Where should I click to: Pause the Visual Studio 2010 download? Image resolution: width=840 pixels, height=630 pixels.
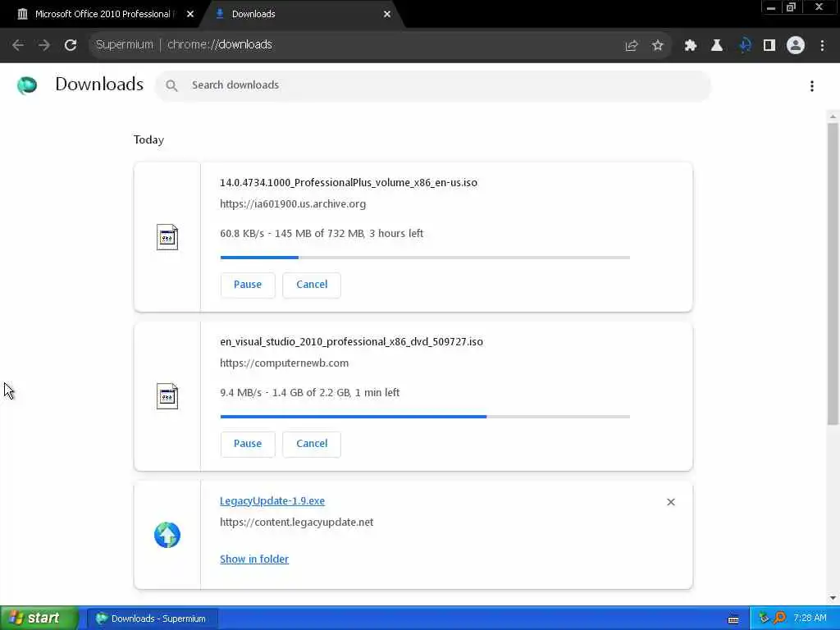click(248, 444)
